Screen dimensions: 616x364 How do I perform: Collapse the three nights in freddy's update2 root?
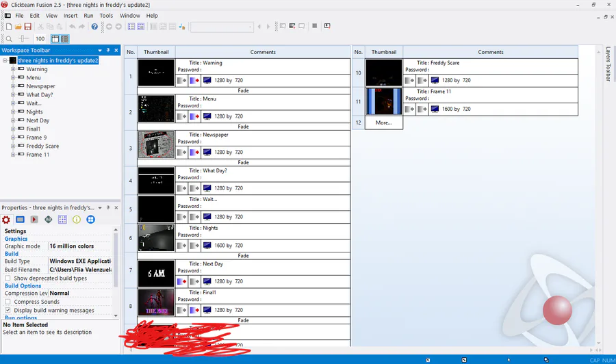click(5, 60)
